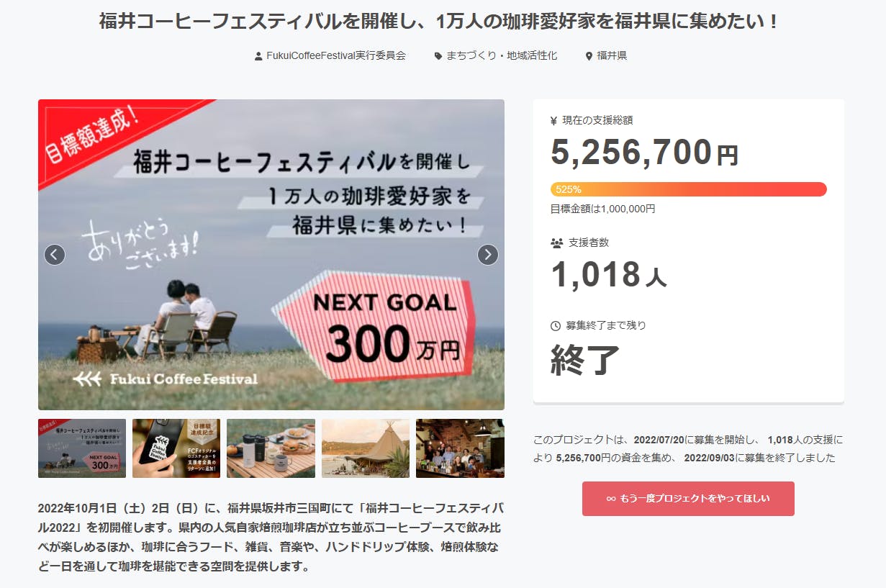886x588 pixels.
Task: Click the previous slide arrow on carousel
Action: point(55,255)
